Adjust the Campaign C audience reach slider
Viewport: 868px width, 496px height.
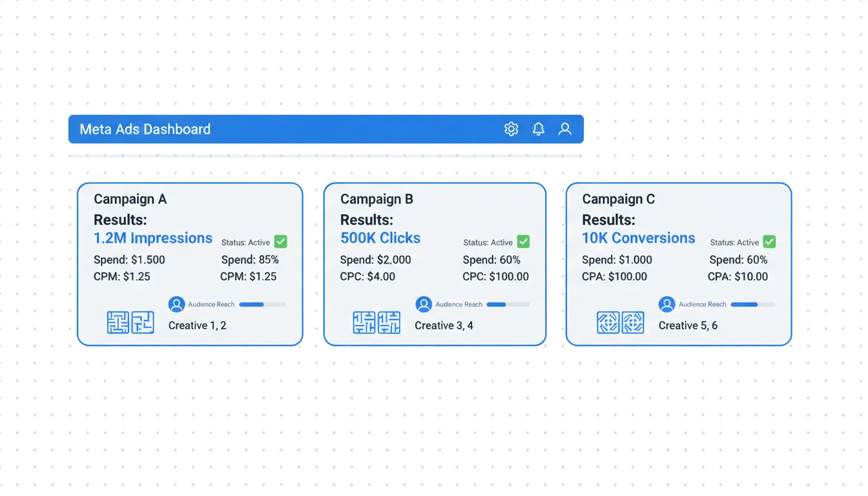coord(752,304)
